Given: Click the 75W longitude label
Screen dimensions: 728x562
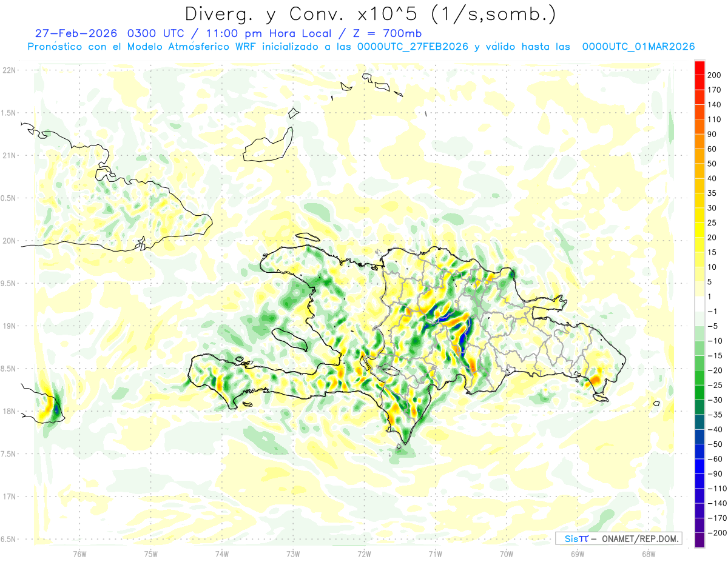Looking at the screenshot, I should (x=151, y=554).
